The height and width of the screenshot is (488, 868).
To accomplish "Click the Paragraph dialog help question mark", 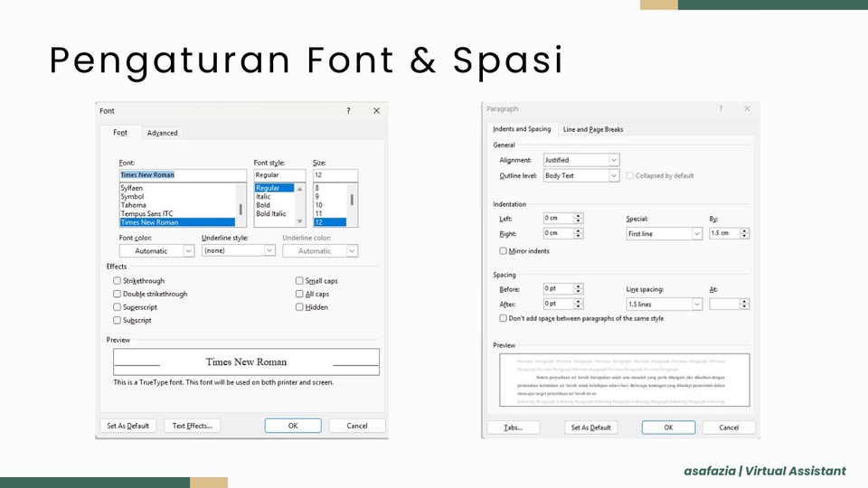I will click(x=721, y=108).
